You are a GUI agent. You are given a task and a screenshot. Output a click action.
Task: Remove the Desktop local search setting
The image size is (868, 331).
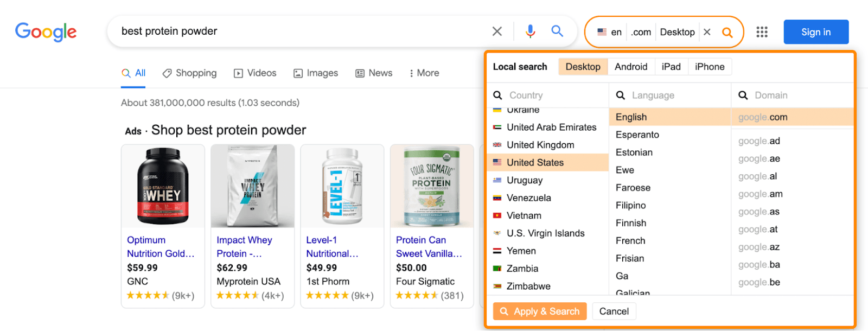point(707,32)
